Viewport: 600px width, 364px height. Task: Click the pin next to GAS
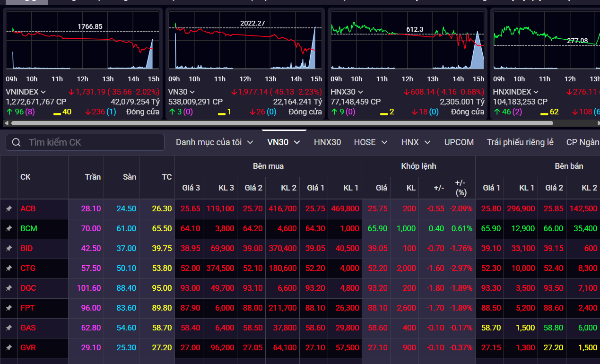(x=9, y=328)
